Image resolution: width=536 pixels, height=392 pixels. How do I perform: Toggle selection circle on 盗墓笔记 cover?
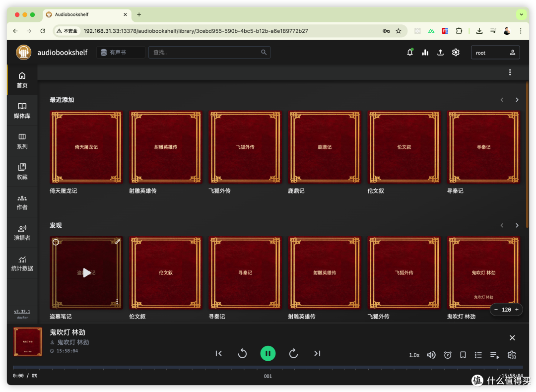pyautogui.click(x=56, y=242)
